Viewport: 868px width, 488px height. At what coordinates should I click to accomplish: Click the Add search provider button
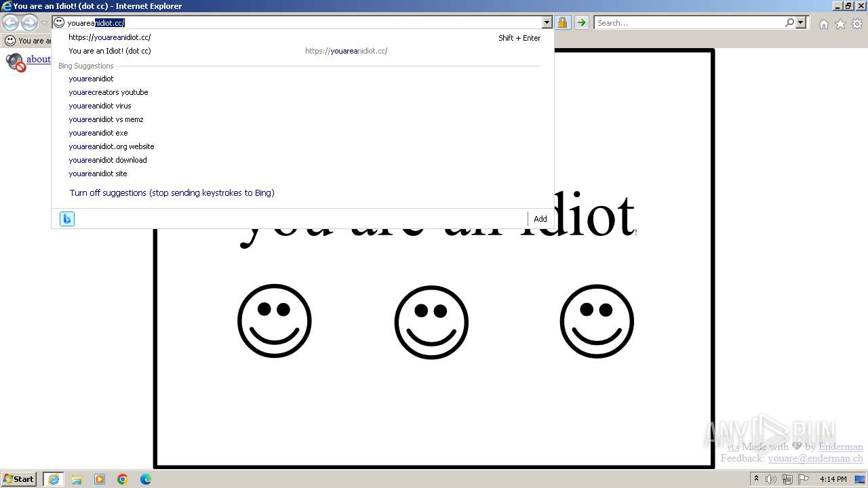pos(540,219)
